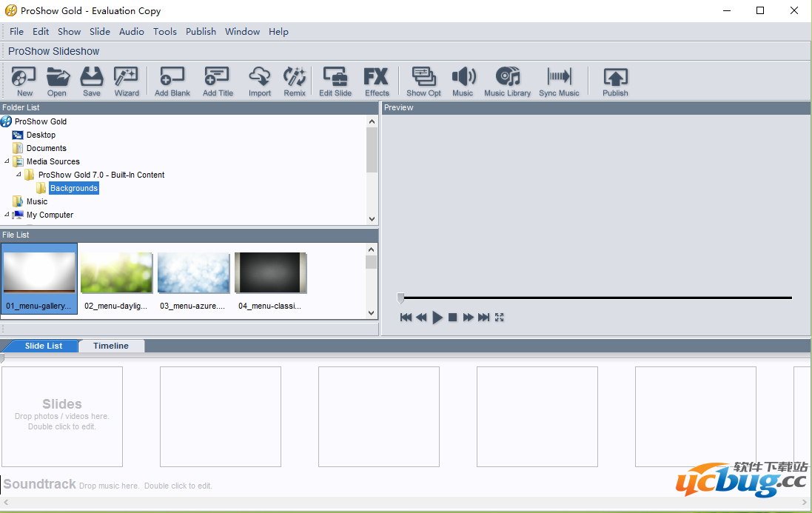This screenshot has width=812, height=513.
Task: Click the New show toolbar icon
Action: pos(24,81)
